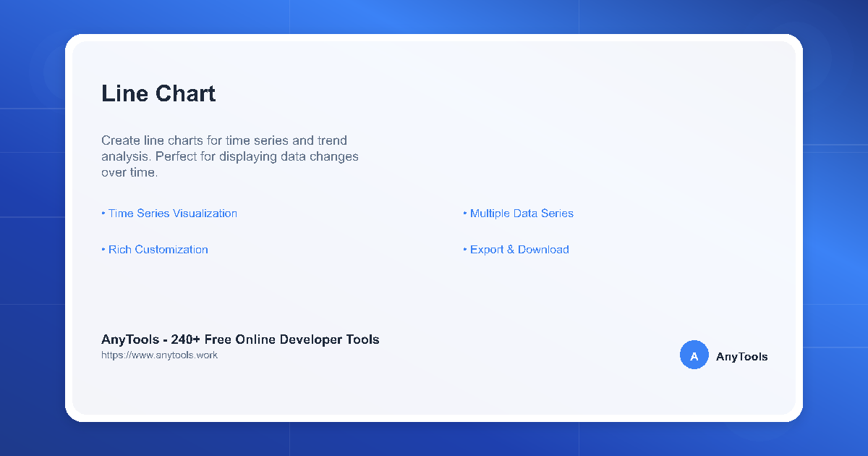Click the 'Line Chart' heading

coord(158,93)
